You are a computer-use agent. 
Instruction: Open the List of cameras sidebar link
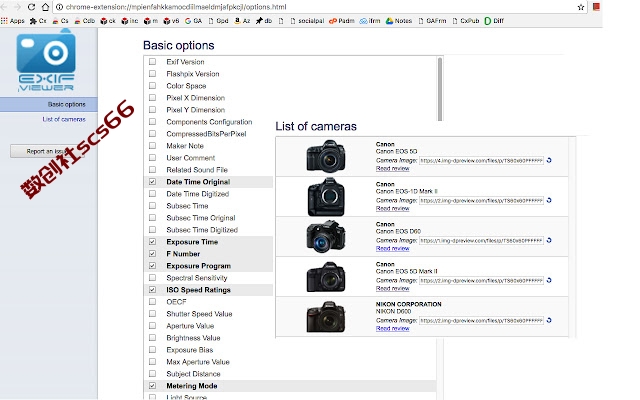[x=64, y=119]
